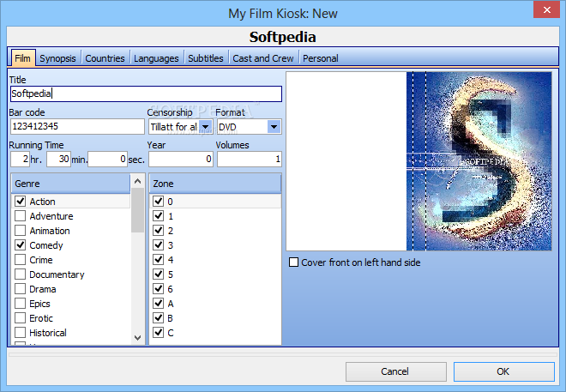Click the Genre list scroll-up arrow
Screen dimensions: 566x392
[x=137, y=181]
